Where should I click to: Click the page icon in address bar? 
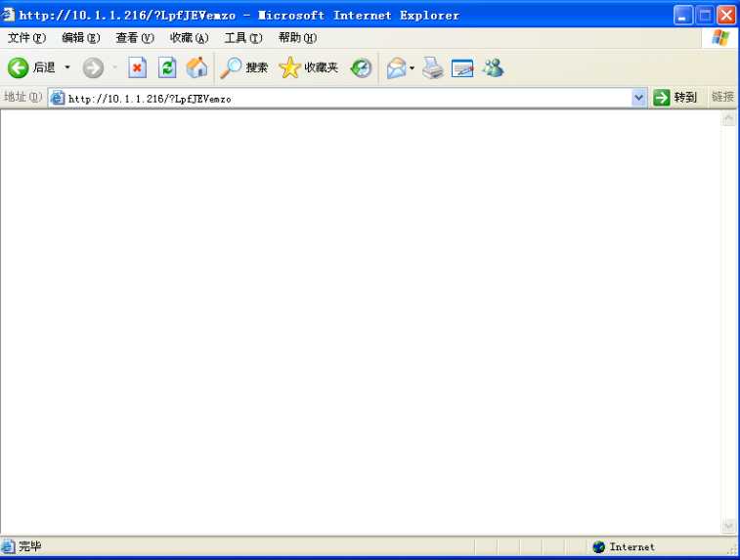tap(57, 98)
